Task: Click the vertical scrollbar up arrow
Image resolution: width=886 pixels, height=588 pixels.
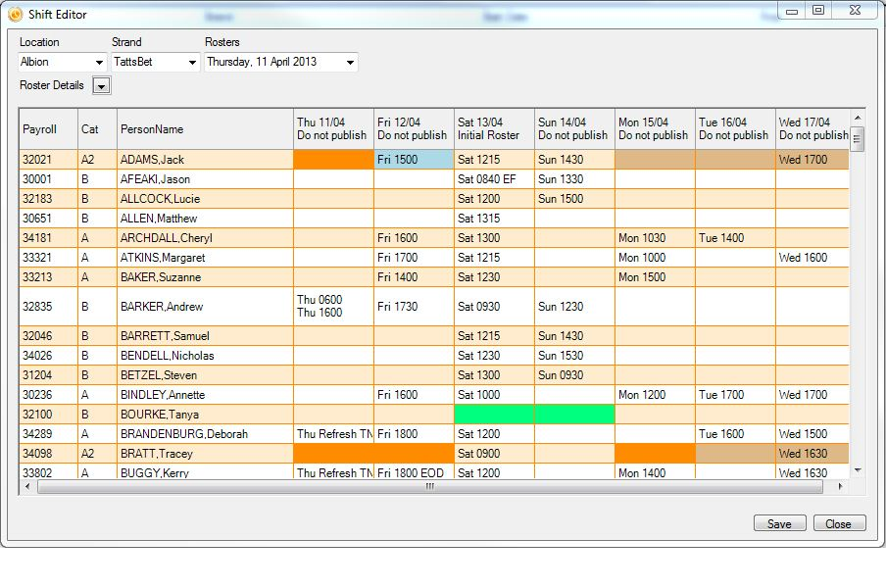Action: point(856,115)
